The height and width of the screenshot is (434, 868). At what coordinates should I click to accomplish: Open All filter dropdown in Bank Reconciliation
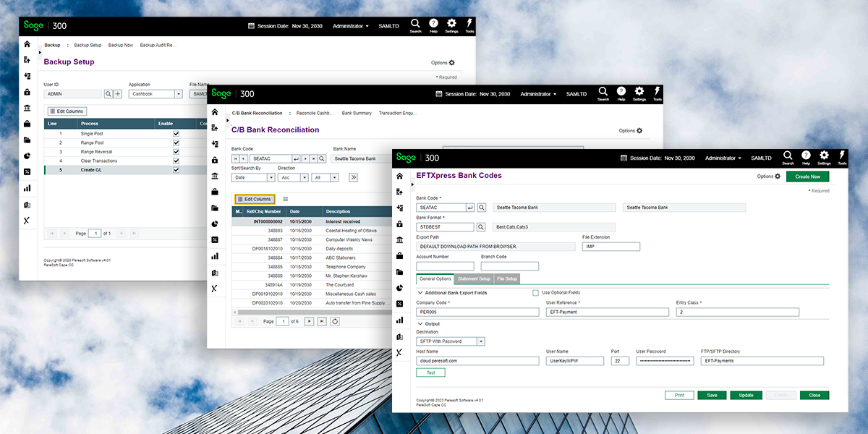coord(325,177)
